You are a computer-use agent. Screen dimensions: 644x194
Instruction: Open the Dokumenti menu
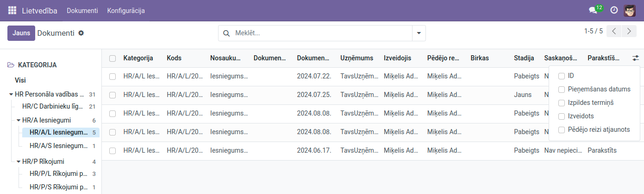point(82,10)
